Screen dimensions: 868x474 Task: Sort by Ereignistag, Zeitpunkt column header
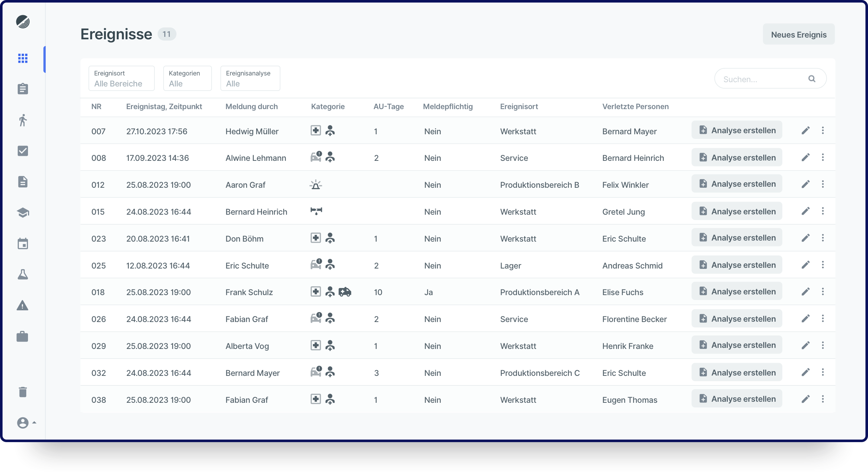[x=164, y=107]
